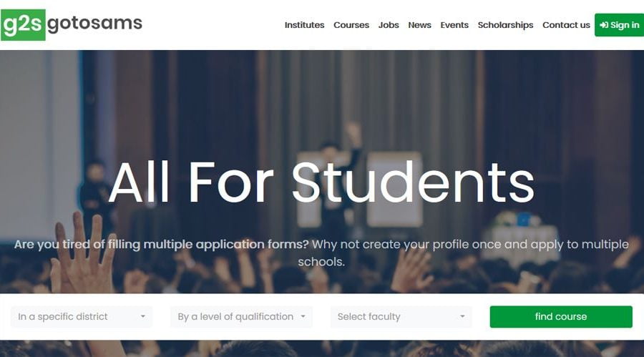Expand the 'In a specific district' dropdown
The width and height of the screenshot is (644, 357).
(82, 317)
